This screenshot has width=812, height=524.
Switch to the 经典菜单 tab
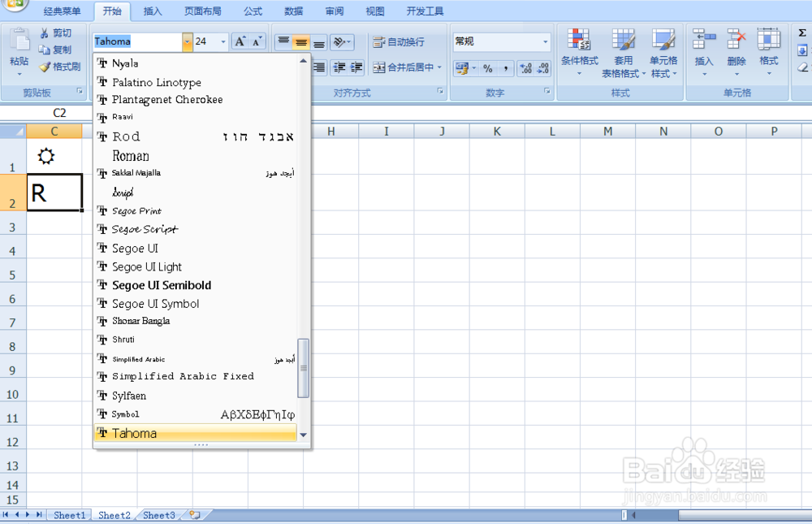[x=63, y=11]
